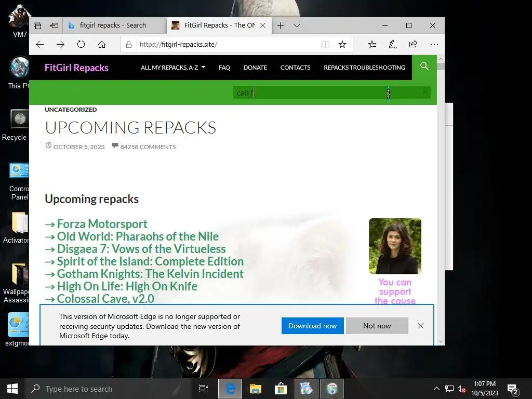The image size is (532, 399).
Task: Show tab previews chevron
Action: pos(297,25)
